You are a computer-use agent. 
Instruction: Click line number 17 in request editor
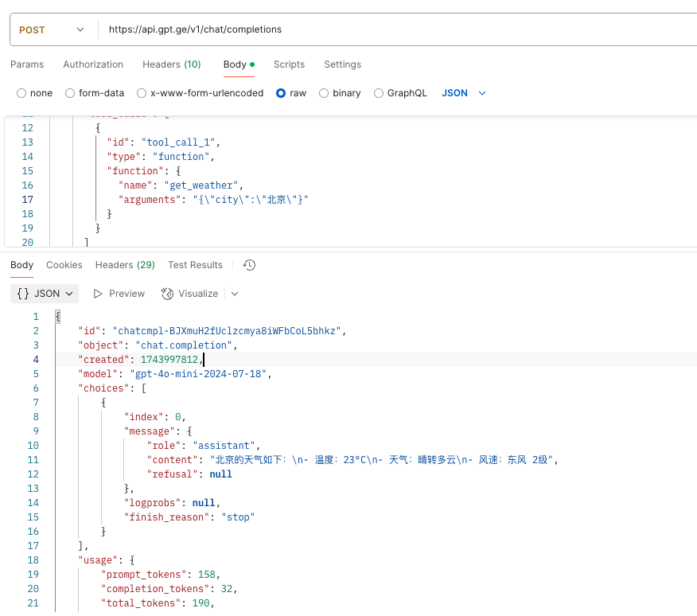[28, 200]
